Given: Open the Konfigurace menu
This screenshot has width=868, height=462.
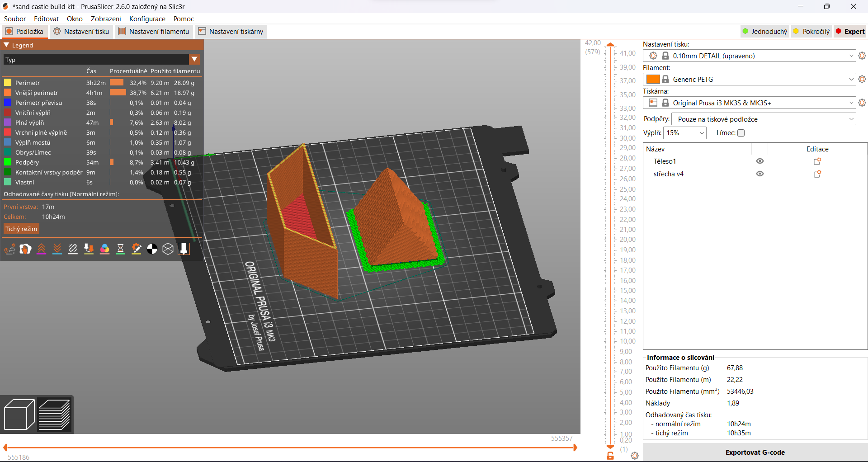Looking at the screenshot, I should click(x=147, y=19).
